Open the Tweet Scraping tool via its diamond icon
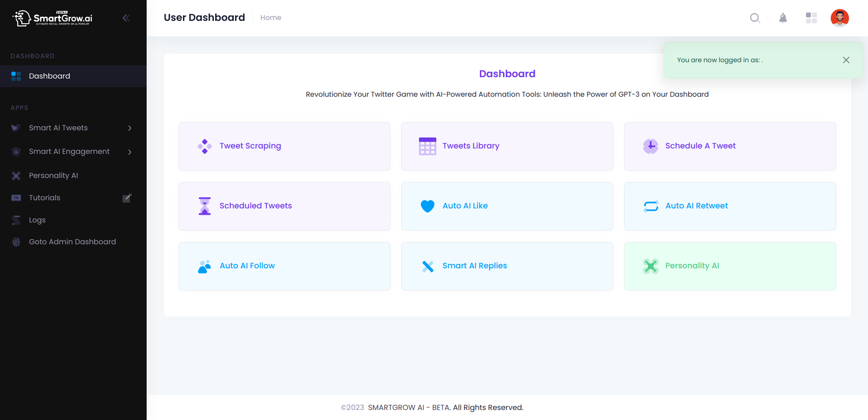The width and height of the screenshot is (868, 420). click(x=205, y=146)
